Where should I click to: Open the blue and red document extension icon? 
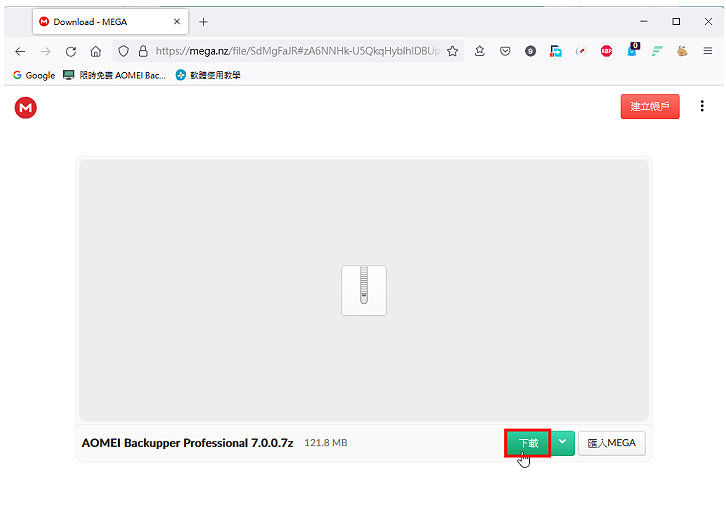(x=556, y=51)
